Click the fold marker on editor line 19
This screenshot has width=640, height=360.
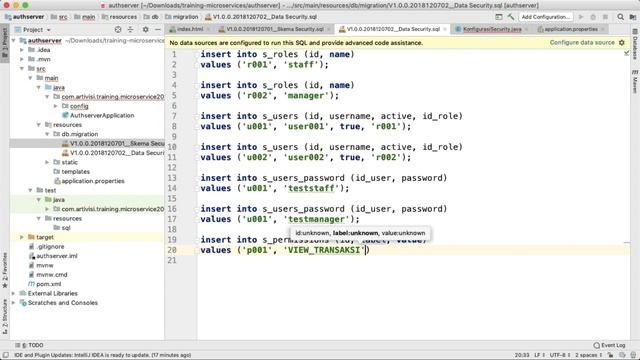coord(197,240)
